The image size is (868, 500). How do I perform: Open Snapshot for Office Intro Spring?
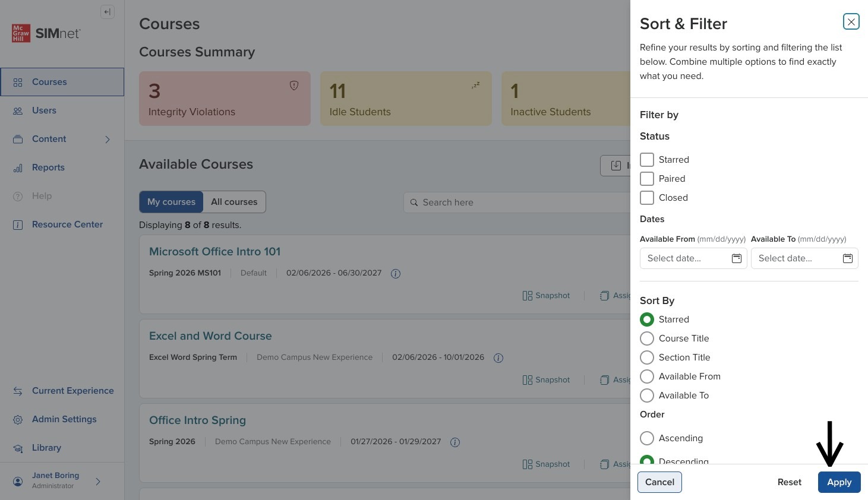pyautogui.click(x=546, y=464)
